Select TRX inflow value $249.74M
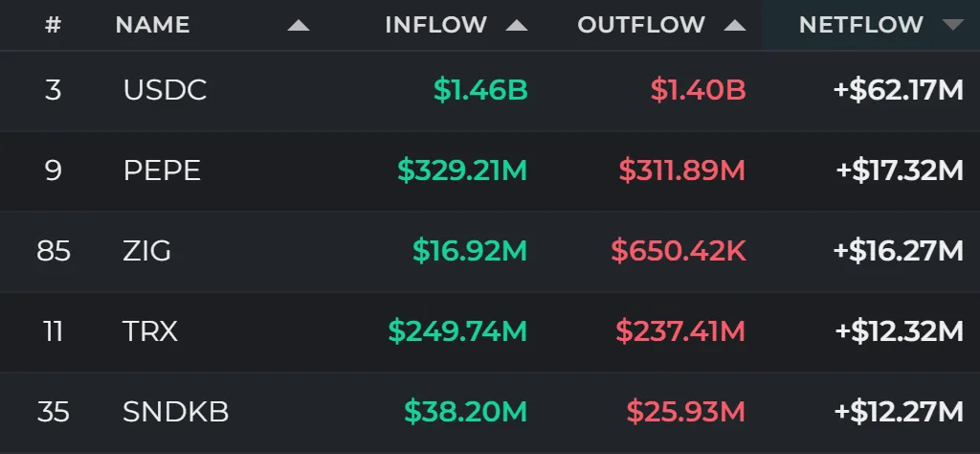 pos(457,331)
